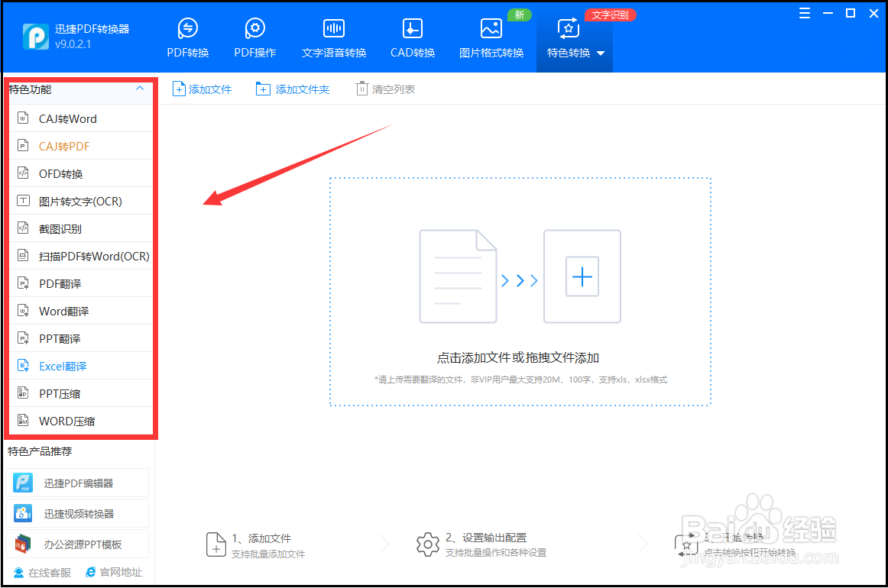Select 截图识别 in the sidebar
The height and width of the screenshot is (588, 888).
[x=81, y=228]
